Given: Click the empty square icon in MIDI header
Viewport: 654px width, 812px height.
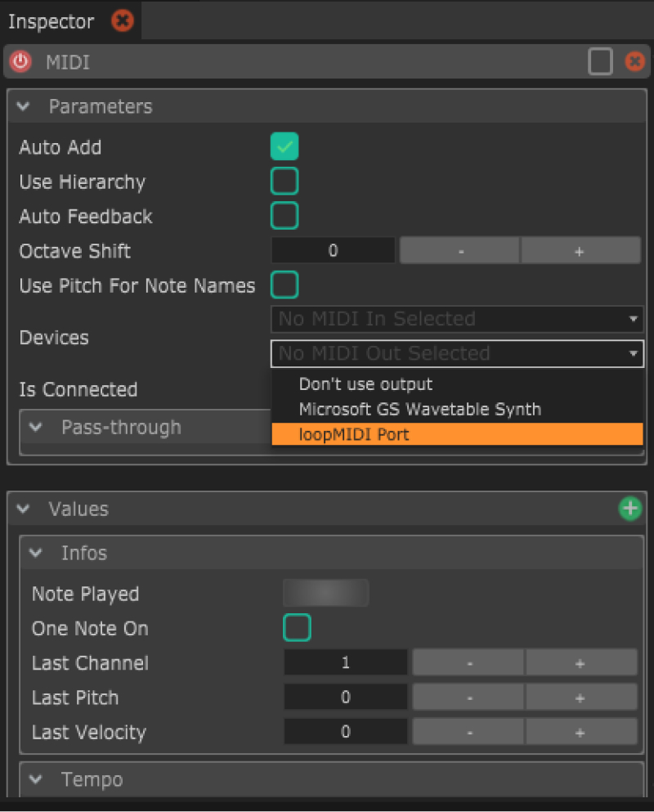Looking at the screenshot, I should 600,62.
